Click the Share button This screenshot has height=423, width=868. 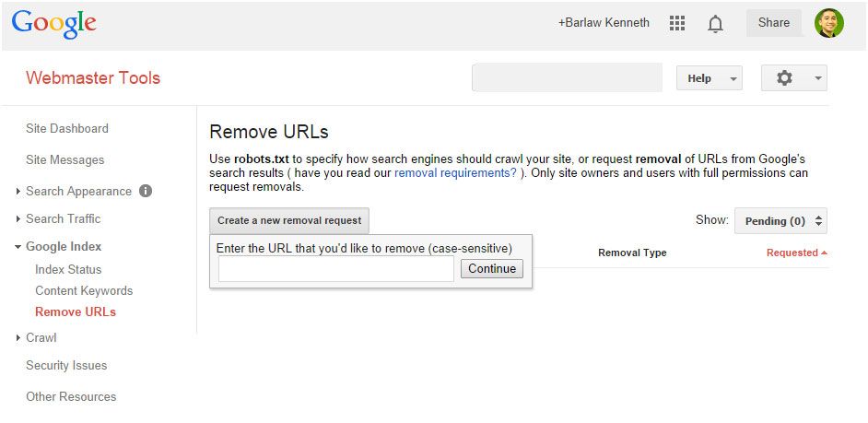[x=774, y=23]
